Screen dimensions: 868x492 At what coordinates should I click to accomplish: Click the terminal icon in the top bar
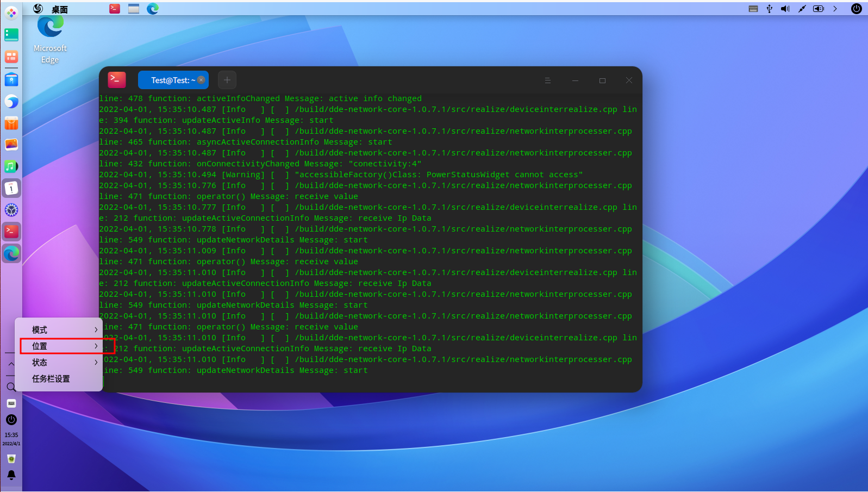point(115,8)
